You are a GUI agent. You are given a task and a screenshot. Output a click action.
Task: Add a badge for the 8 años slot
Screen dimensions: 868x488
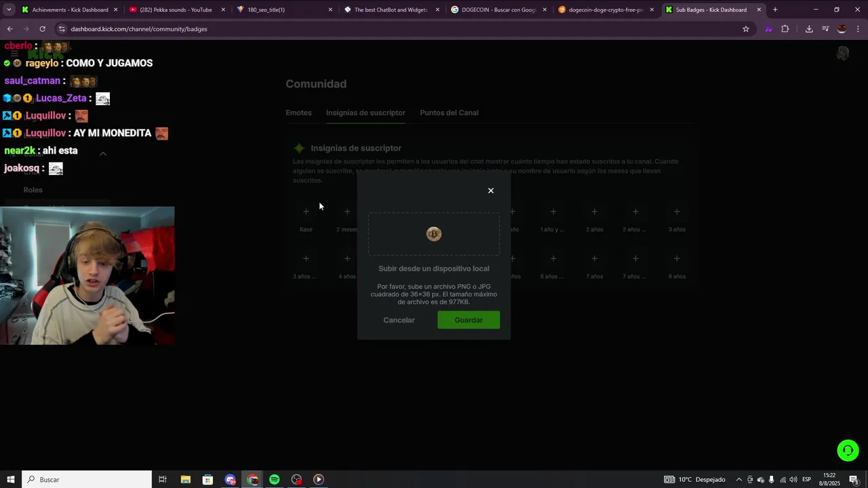[677, 258]
